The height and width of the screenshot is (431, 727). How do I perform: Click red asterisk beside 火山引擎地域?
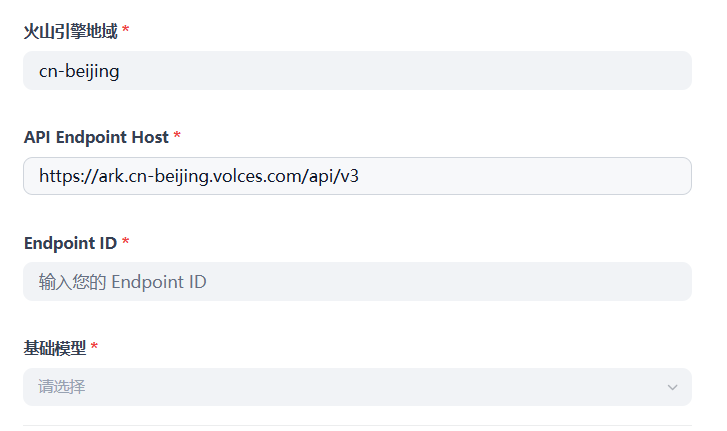(126, 31)
